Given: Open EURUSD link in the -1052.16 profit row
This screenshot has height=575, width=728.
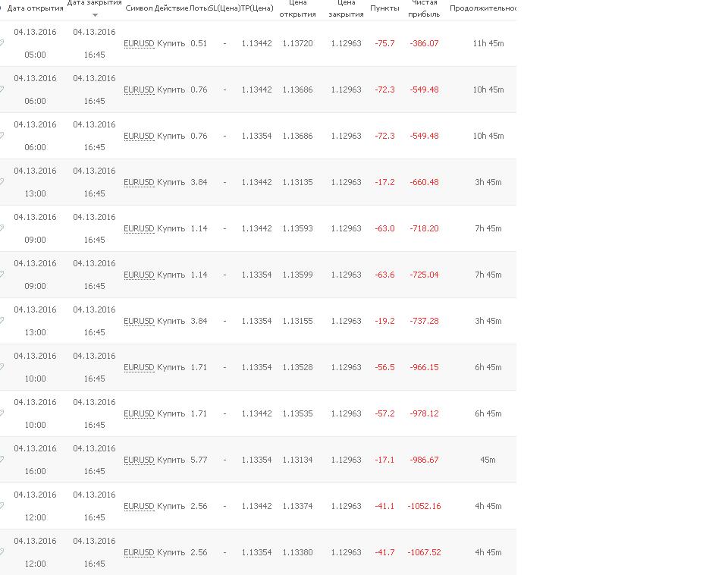Looking at the screenshot, I should 139,506.
